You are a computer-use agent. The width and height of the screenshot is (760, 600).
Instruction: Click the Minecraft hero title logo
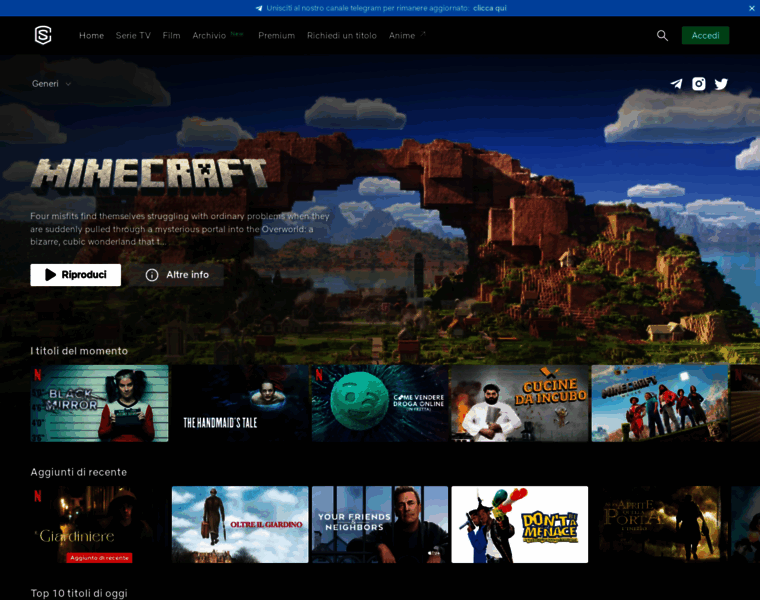click(149, 174)
